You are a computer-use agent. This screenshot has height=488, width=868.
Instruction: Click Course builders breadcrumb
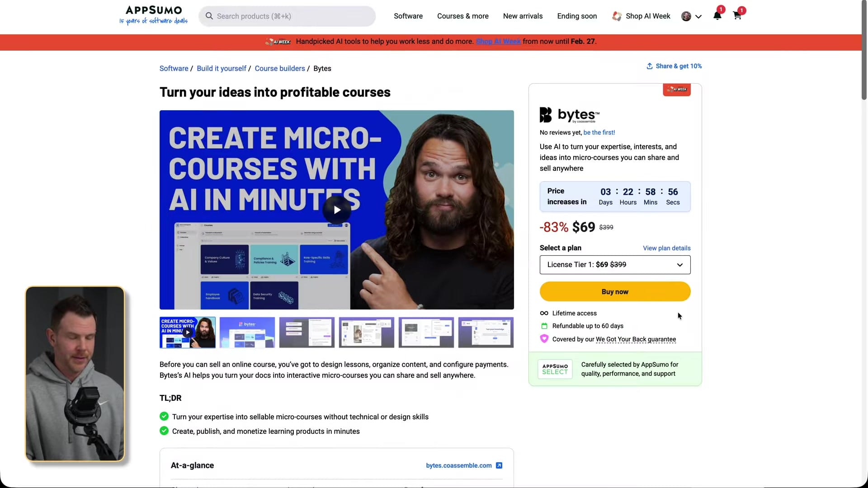(280, 69)
